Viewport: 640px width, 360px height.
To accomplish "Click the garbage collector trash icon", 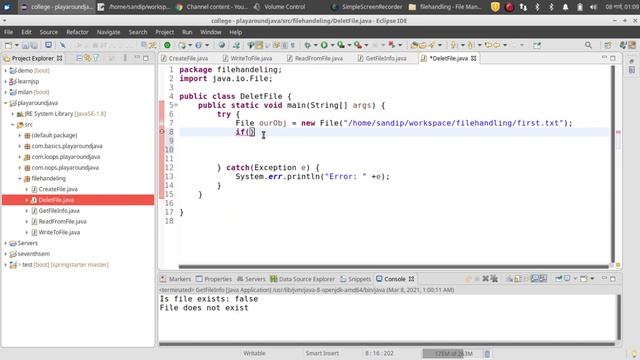I will click(487, 353).
